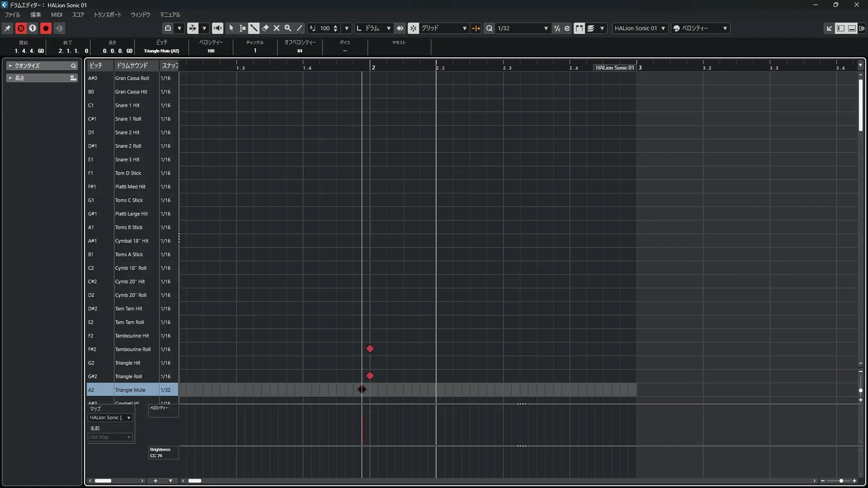Toggle Acoustic Feedback speaker button
Screen dimensions: 868x488
(x=217, y=28)
